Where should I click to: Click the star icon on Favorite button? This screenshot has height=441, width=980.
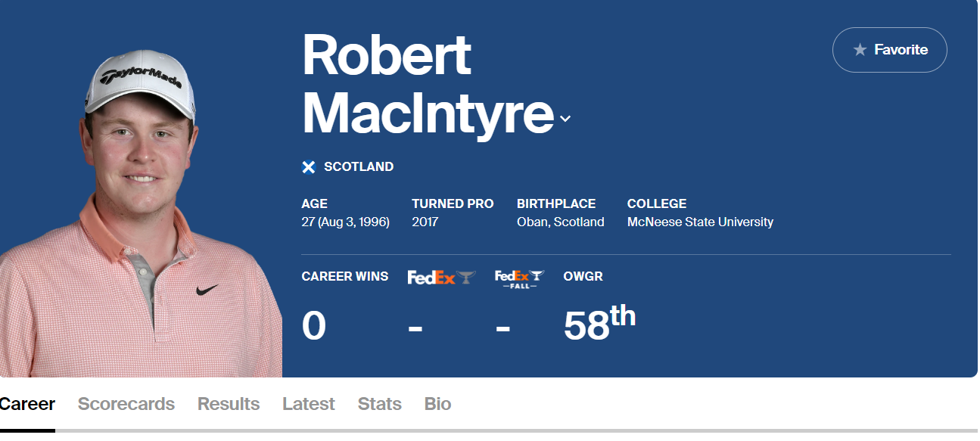pyautogui.click(x=860, y=50)
